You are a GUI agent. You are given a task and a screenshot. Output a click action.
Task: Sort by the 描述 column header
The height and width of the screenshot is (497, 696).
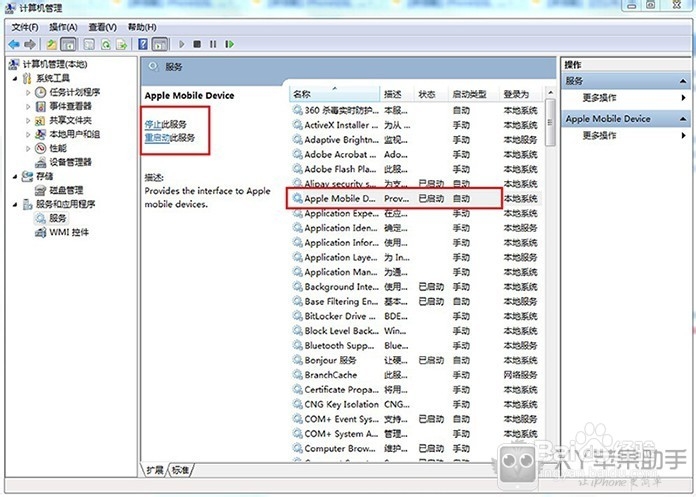coord(397,94)
